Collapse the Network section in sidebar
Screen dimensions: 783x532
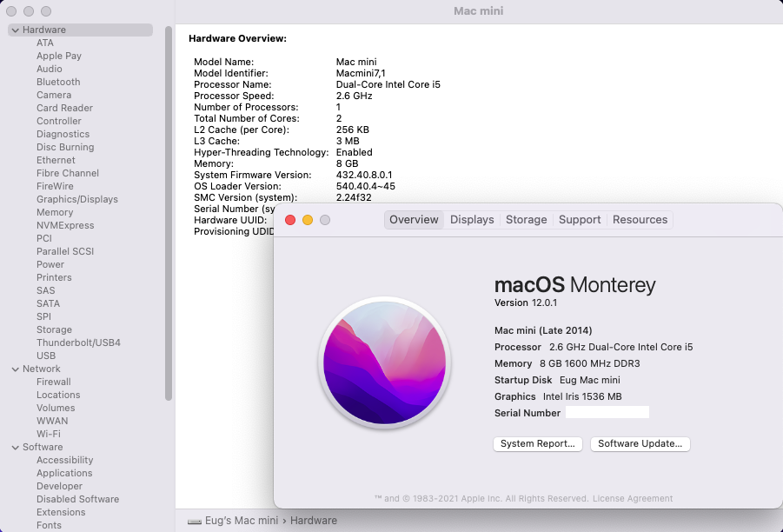pyautogui.click(x=15, y=369)
